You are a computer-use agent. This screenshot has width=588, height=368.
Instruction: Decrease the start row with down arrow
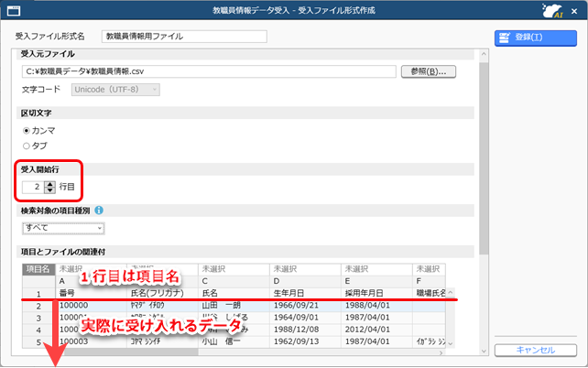coord(49,190)
